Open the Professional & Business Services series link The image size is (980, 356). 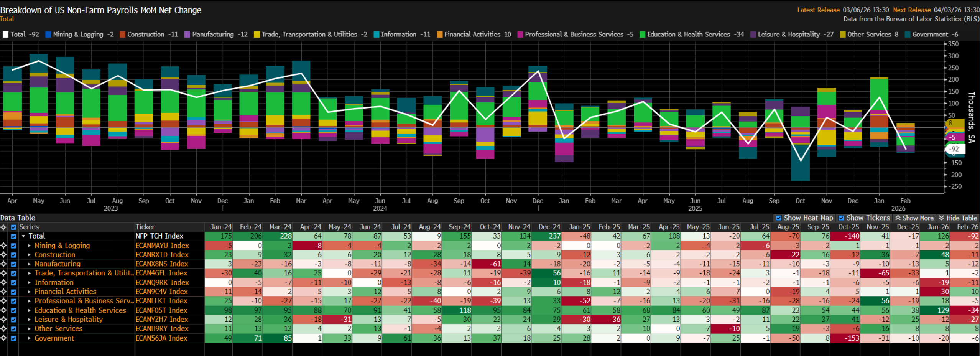84,301
